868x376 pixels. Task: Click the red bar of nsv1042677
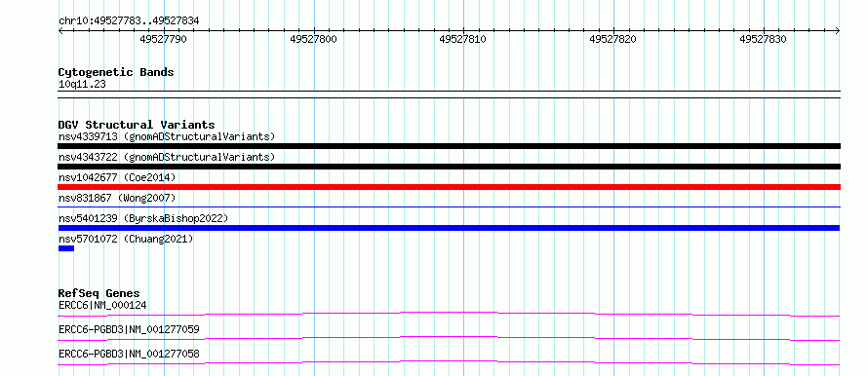point(449,187)
